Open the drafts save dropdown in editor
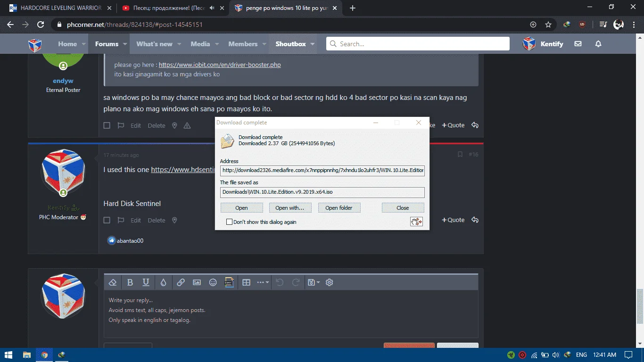Screen dimensions: 644x362 pos(314,282)
